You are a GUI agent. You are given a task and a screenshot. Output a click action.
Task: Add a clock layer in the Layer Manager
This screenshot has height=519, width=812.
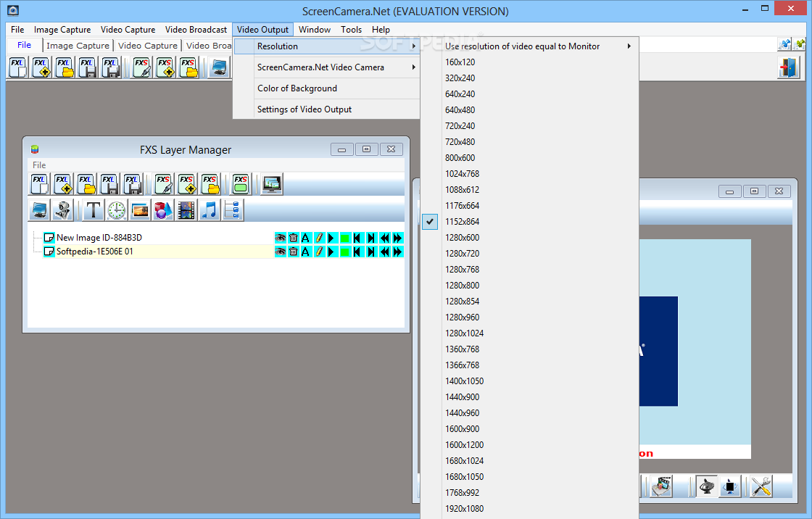pyautogui.click(x=117, y=209)
